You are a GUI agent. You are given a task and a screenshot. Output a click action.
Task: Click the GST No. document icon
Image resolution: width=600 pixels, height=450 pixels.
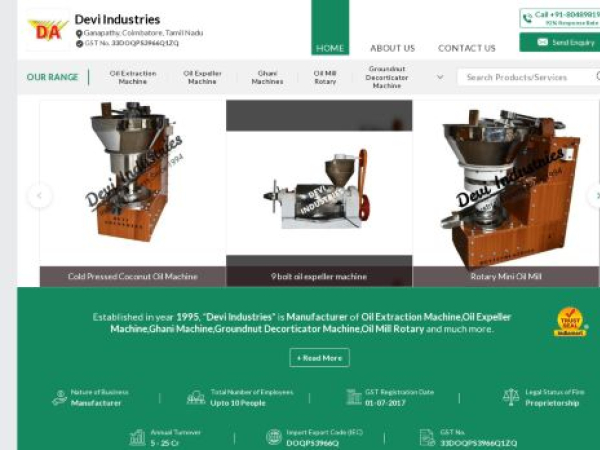pos(427,437)
